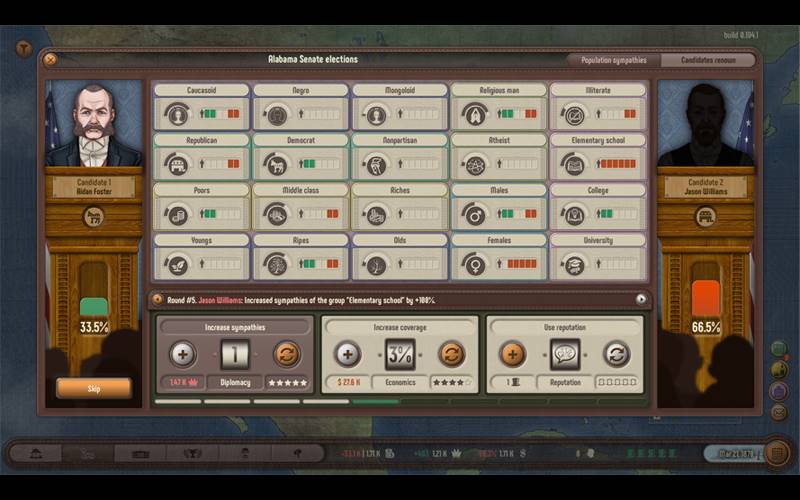Select the Youngs sprout icon
The image size is (800, 500).
click(x=178, y=264)
